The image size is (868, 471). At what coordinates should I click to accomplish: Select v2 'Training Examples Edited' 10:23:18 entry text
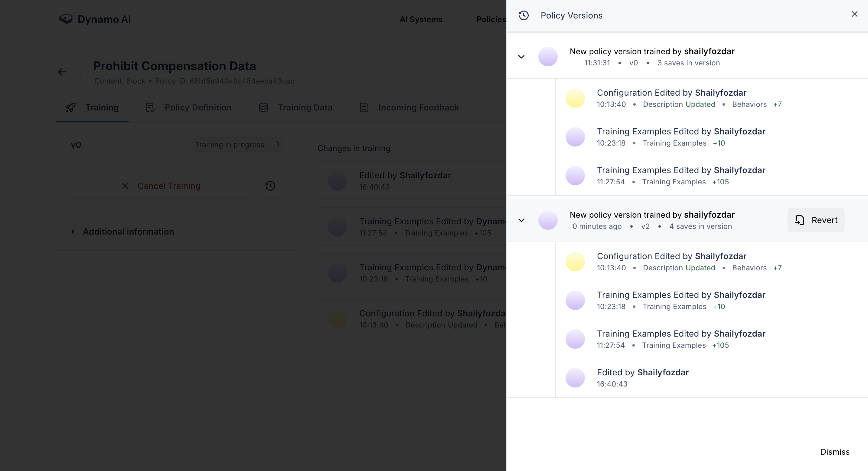pyautogui.click(x=681, y=295)
